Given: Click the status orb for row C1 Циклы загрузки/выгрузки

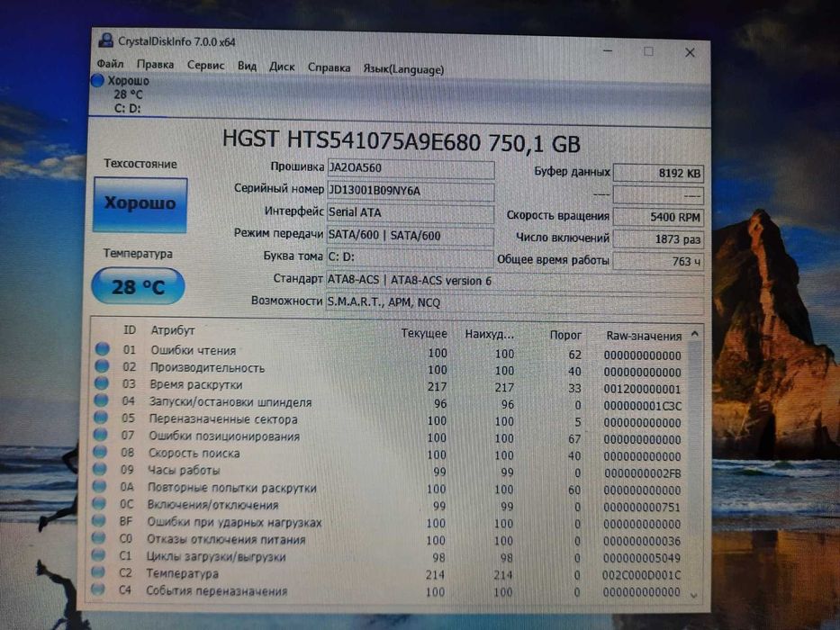Looking at the screenshot, I should coord(97,554).
